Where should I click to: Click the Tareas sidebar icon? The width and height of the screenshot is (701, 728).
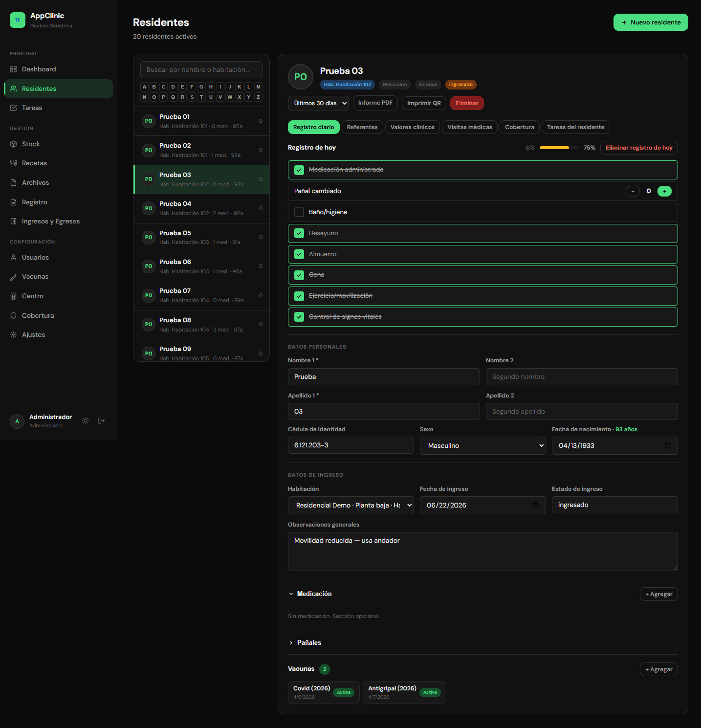pyautogui.click(x=14, y=108)
